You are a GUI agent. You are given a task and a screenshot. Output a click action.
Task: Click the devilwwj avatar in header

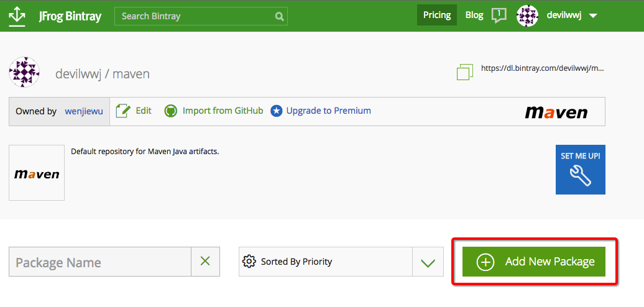(527, 16)
